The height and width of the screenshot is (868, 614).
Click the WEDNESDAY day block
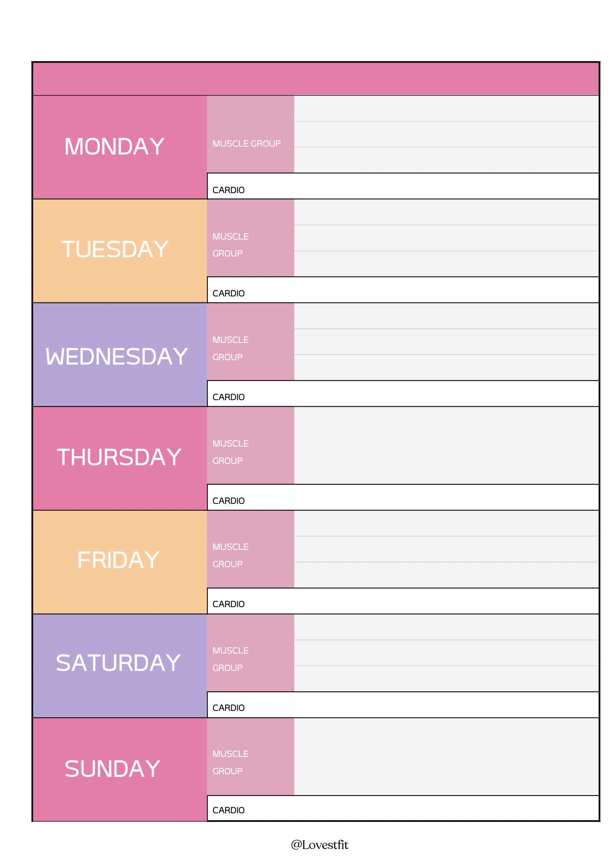tap(120, 354)
